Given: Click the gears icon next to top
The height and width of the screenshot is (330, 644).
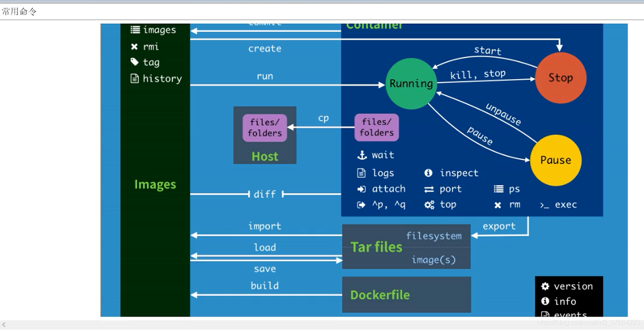Looking at the screenshot, I should click(429, 205).
